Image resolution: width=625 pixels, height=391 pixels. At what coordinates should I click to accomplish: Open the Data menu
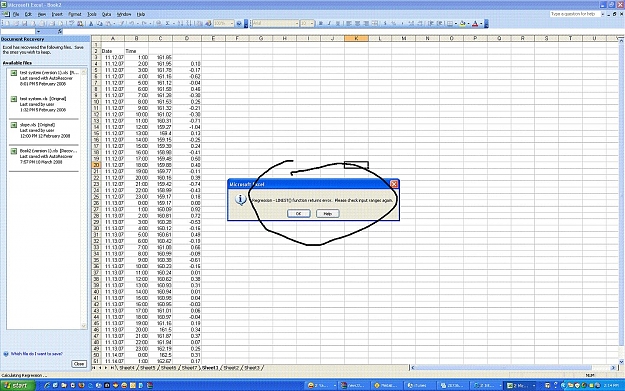[106, 14]
